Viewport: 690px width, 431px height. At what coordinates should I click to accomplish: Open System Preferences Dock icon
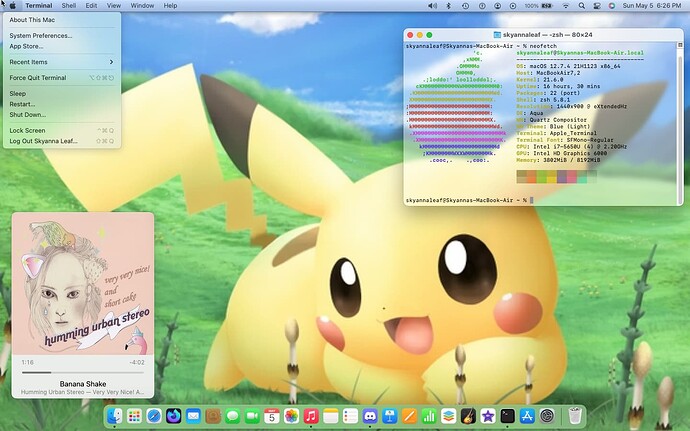click(547, 416)
